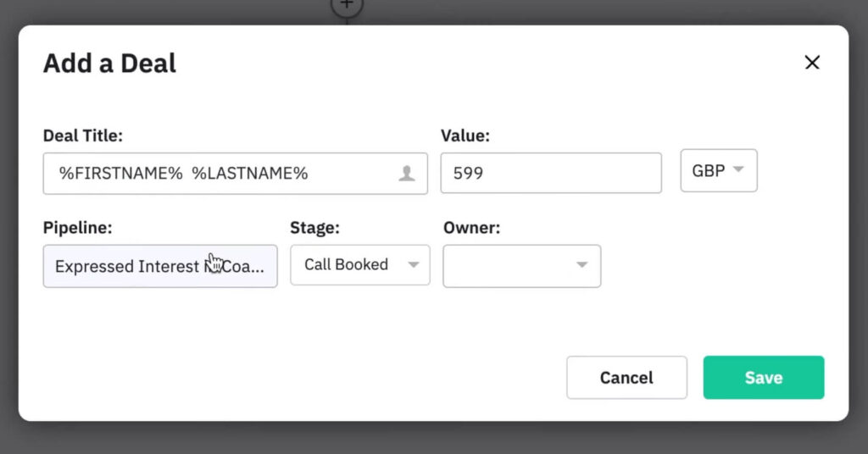Save the new deal
Image resolution: width=868 pixels, height=454 pixels.
(x=763, y=378)
